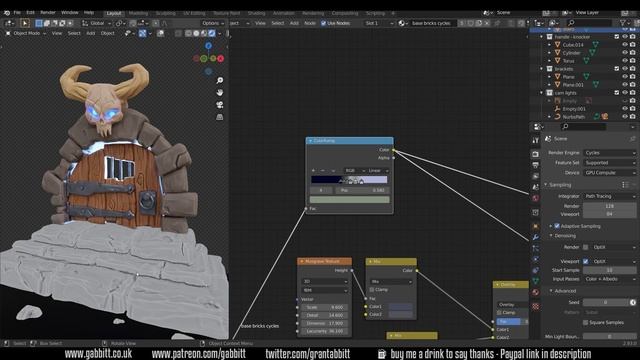The image size is (640, 360).
Task: Open the Material properties tab icon
Action: tap(536, 292)
